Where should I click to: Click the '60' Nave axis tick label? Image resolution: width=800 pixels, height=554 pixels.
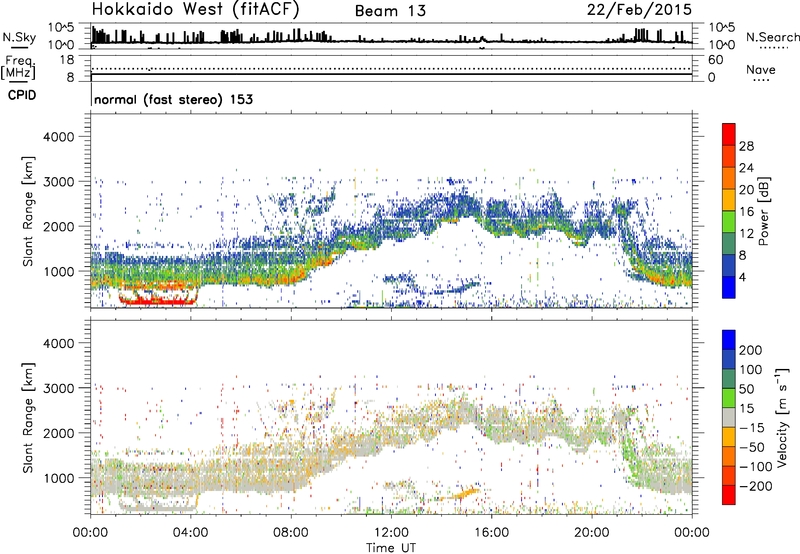pos(715,60)
